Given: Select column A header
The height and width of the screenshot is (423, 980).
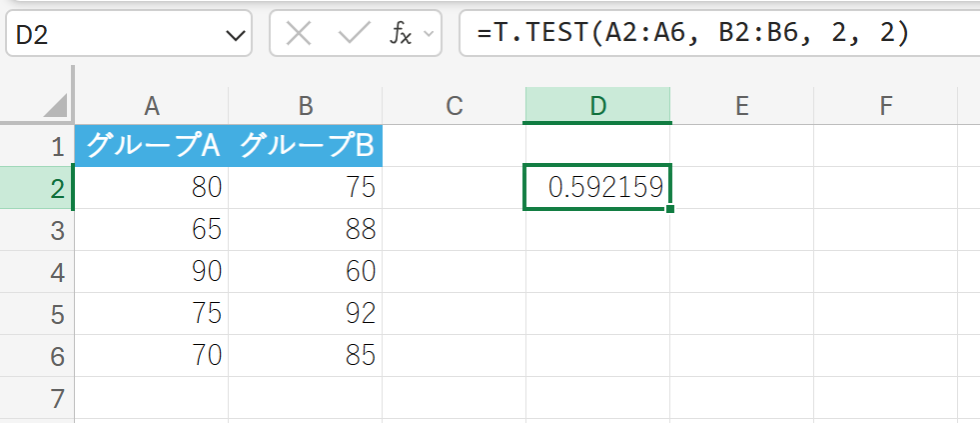Looking at the screenshot, I should [152, 106].
